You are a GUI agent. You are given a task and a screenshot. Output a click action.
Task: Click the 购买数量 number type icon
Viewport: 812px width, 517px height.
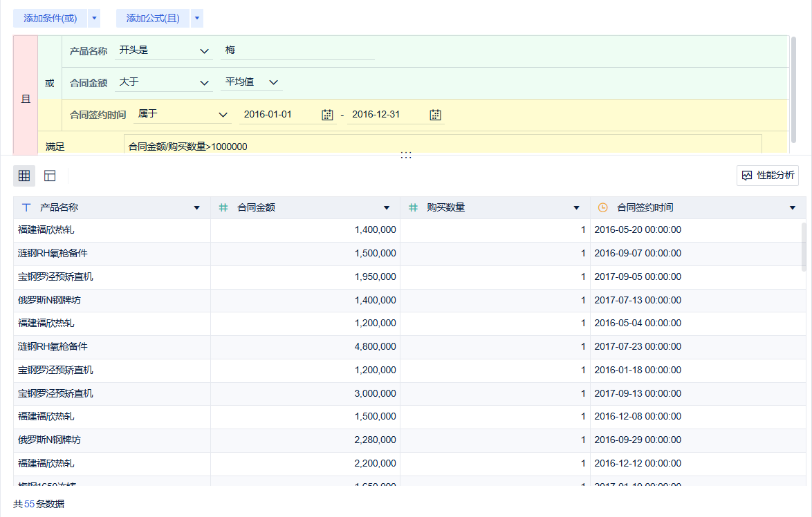[x=413, y=207]
